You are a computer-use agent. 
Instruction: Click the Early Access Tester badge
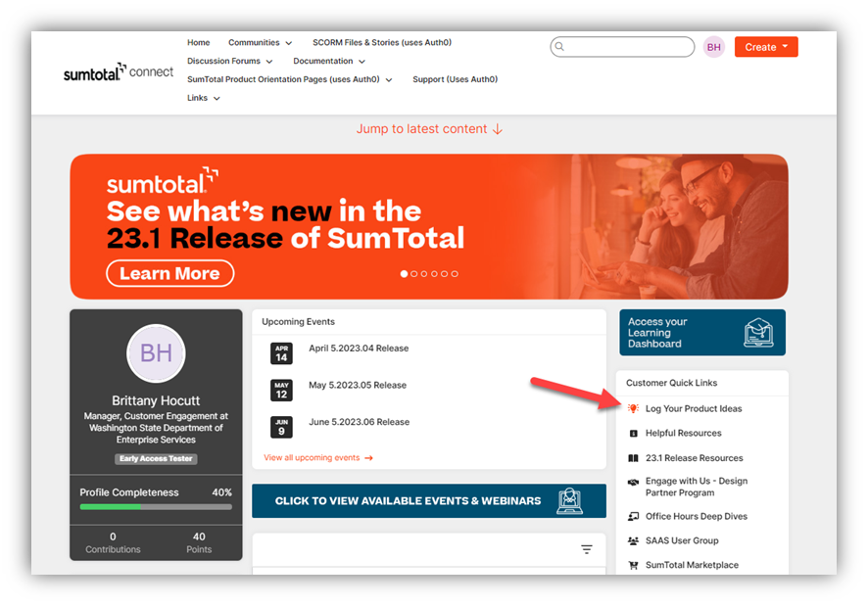[156, 459]
